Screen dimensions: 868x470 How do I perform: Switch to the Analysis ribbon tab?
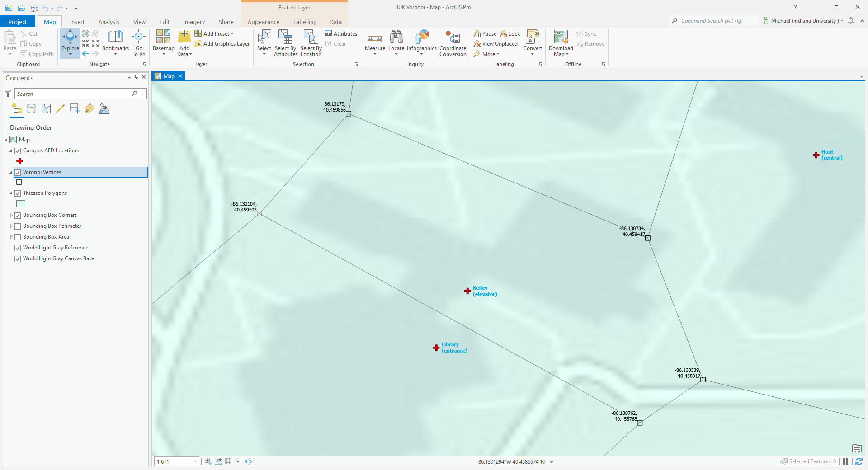click(108, 21)
